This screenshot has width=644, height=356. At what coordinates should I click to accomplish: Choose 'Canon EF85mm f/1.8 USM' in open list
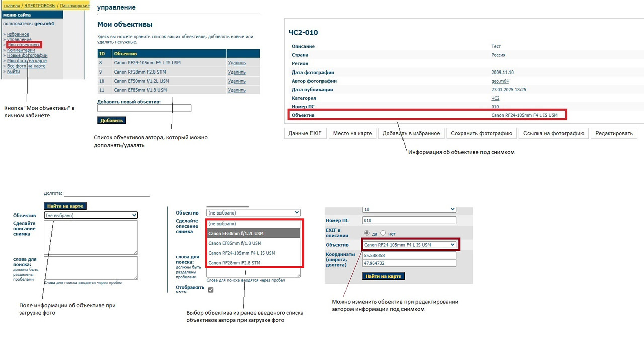[254, 243]
